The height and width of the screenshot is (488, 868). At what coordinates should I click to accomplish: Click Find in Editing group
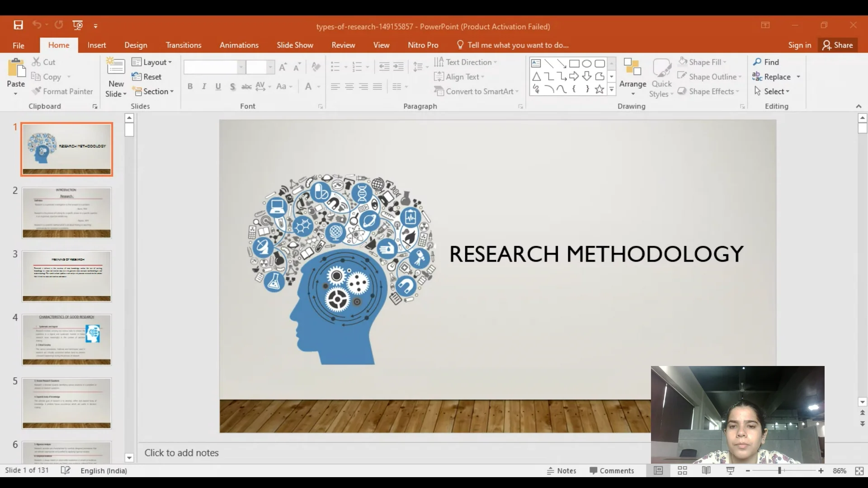[766, 62]
